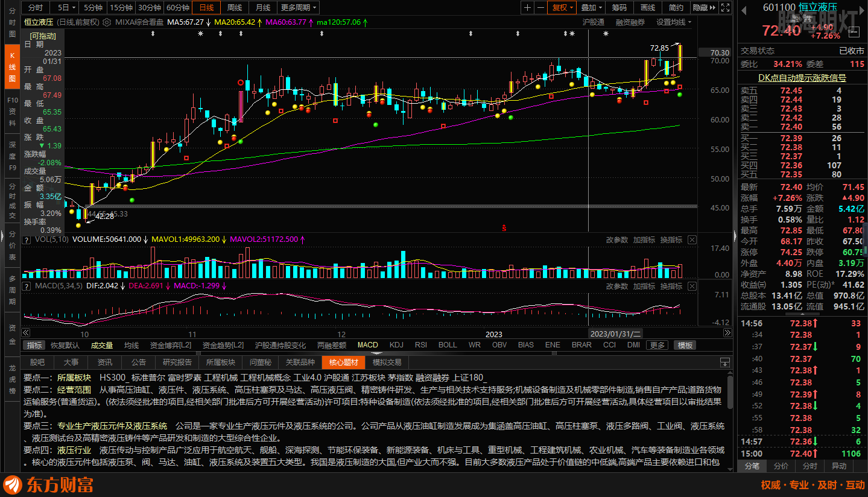Select the 资金趋势[L2] indicator
868x497 pixels.
click(x=223, y=346)
